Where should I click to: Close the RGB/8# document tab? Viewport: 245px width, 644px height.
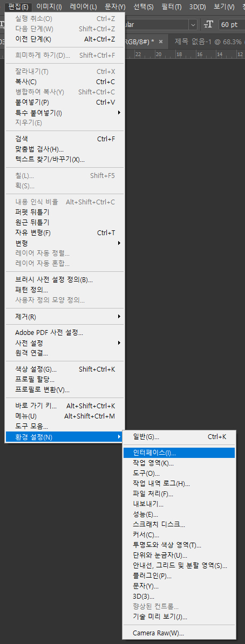161,42
